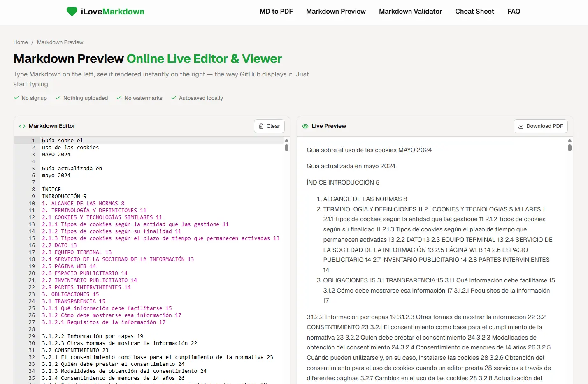Click the trash icon in the Clear button

(x=261, y=126)
